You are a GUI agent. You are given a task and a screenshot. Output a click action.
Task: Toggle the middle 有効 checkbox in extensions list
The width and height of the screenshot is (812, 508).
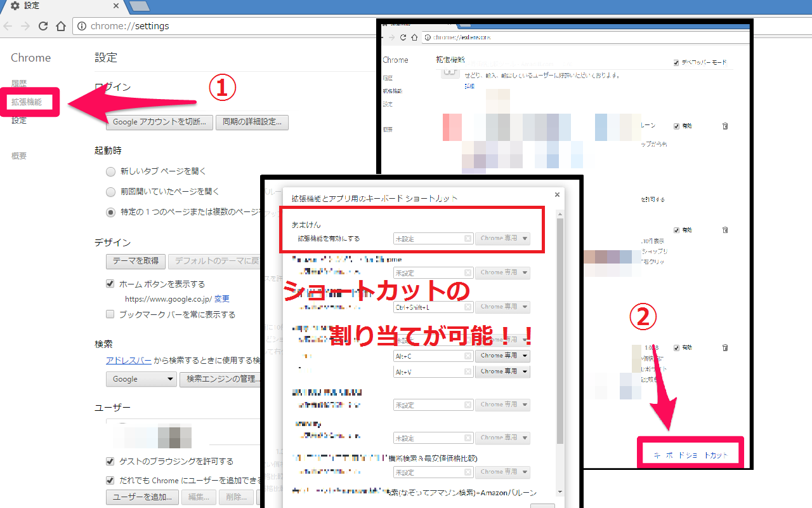(676, 230)
